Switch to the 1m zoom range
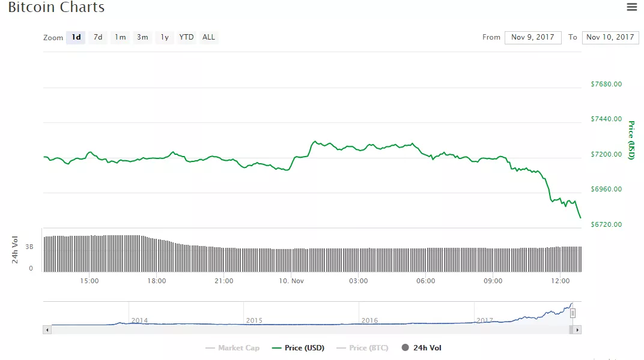 pyautogui.click(x=120, y=37)
